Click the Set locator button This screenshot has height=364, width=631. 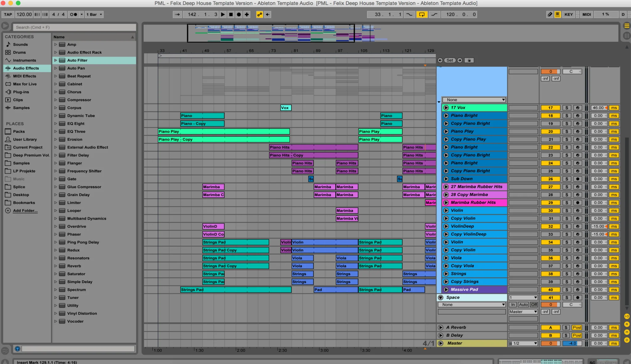(x=450, y=60)
